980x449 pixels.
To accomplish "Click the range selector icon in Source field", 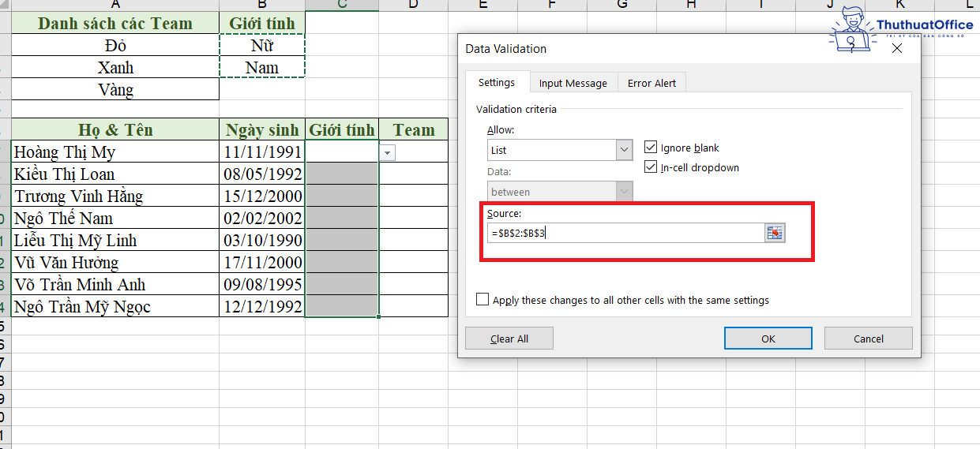I will 775,233.
